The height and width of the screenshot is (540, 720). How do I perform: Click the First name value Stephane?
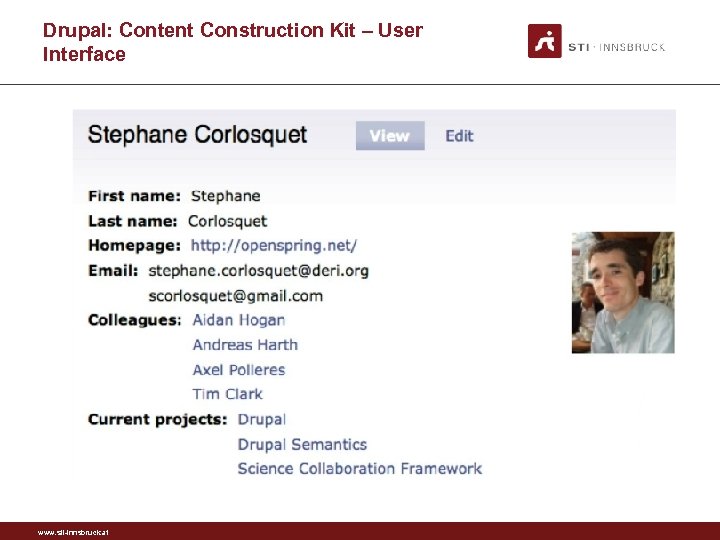click(225, 196)
